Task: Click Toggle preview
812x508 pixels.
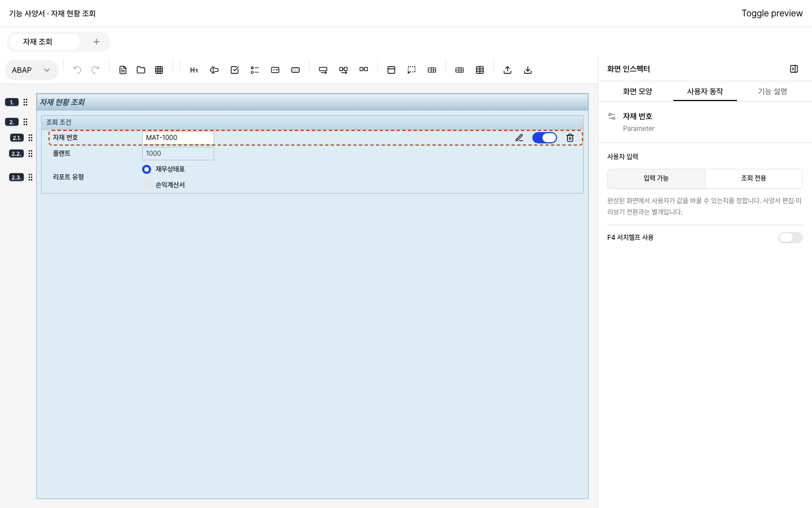Action: [772, 14]
